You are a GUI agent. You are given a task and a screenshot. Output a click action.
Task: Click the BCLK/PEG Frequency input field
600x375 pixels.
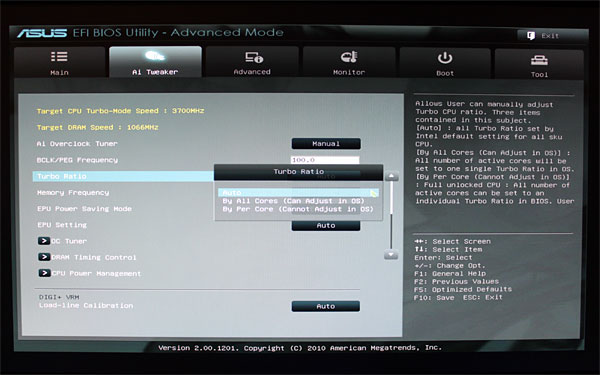tap(325, 160)
